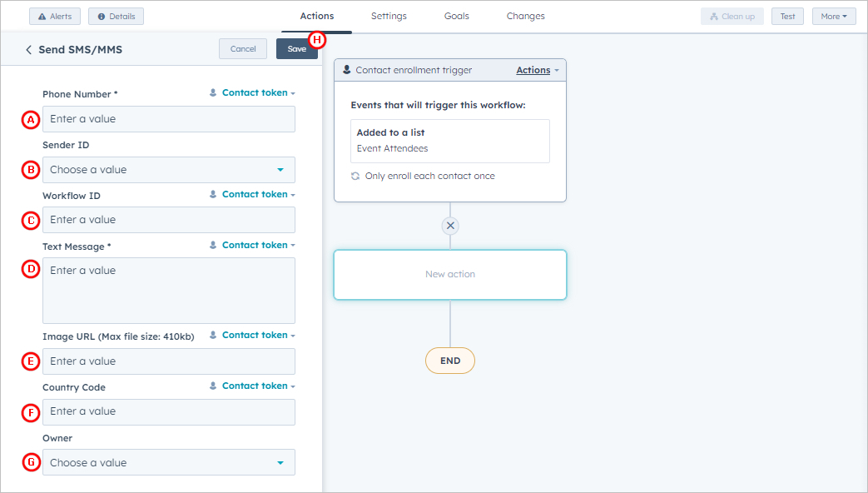This screenshot has width=868, height=493.
Task: Click 'Event Attendees' list name
Action: [393, 148]
